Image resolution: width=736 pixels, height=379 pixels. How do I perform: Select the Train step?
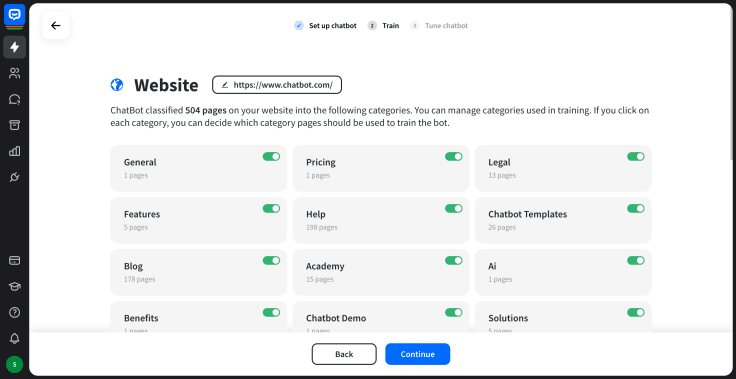[383, 26]
